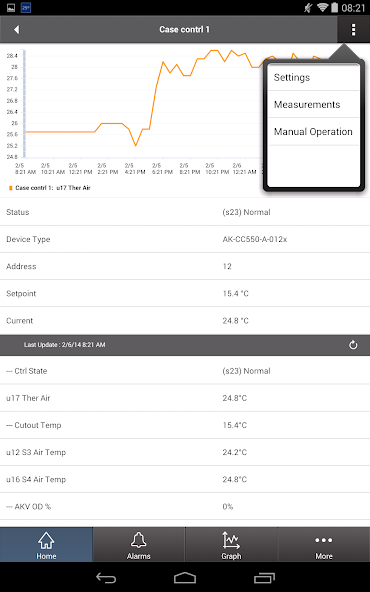Open the three-dot overflow menu
The height and width of the screenshot is (592, 370).
[353, 29]
